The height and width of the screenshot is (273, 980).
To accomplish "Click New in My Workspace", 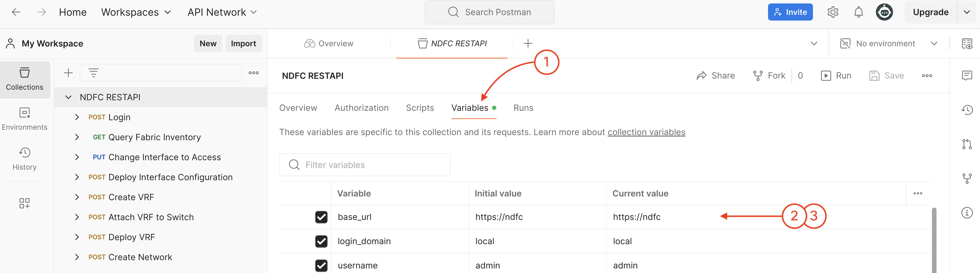I will click(x=208, y=44).
